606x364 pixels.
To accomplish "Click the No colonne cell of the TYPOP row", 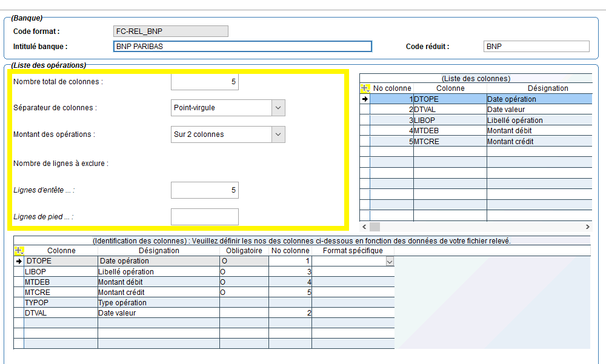I will click(x=290, y=303).
